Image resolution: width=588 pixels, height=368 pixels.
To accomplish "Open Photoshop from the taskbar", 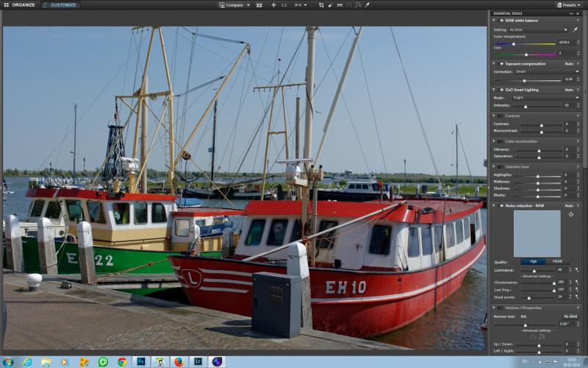I will click(141, 362).
